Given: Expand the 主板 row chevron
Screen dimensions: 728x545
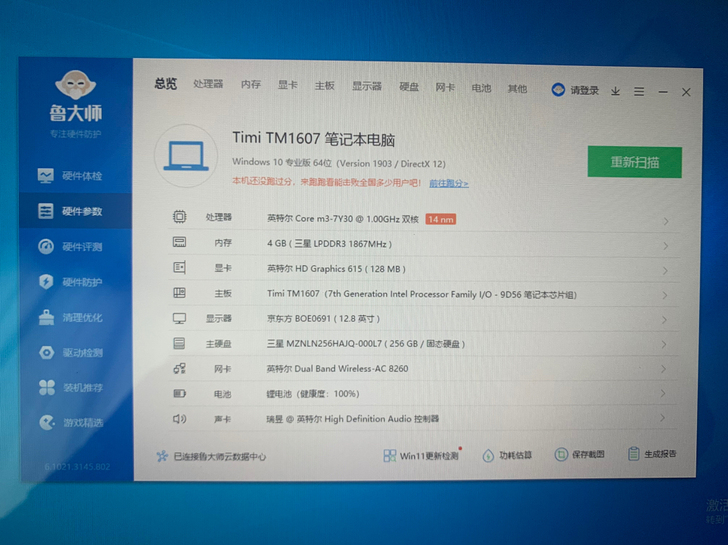Looking at the screenshot, I should pyautogui.click(x=664, y=295).
